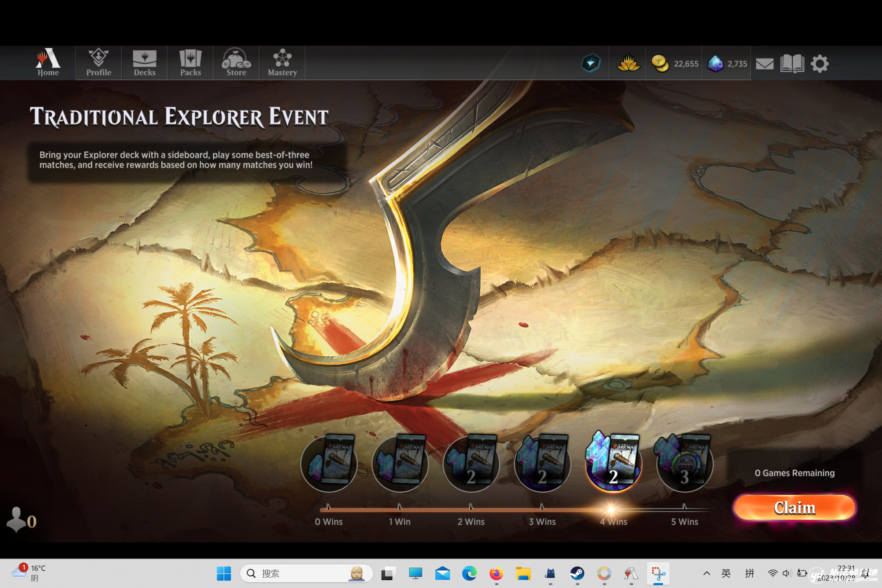Open the Store tab
Image resolution: width=882 pixels, height=588 pixels.
coord(236,62)
